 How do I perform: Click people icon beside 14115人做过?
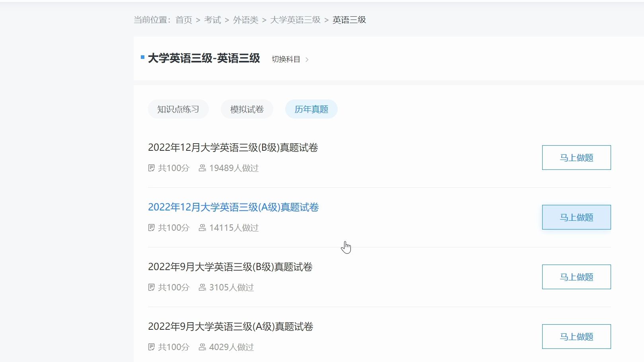tap(202, 228)
